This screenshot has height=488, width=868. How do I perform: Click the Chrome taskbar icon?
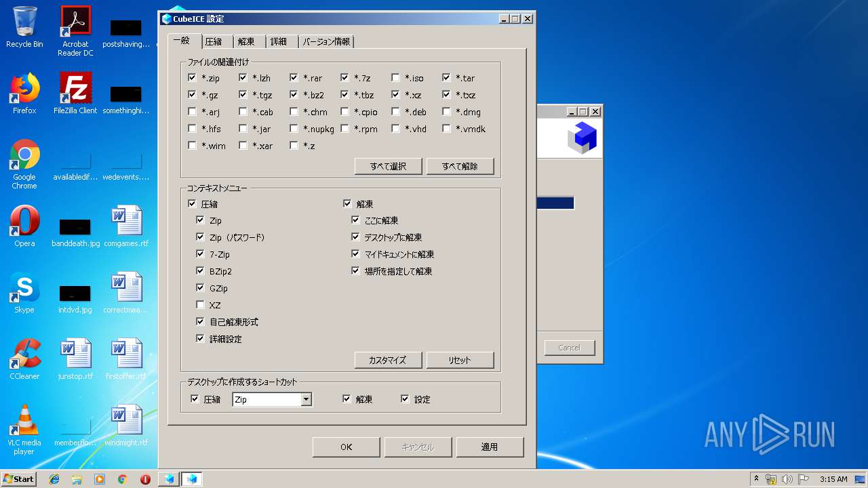(122, 479)
